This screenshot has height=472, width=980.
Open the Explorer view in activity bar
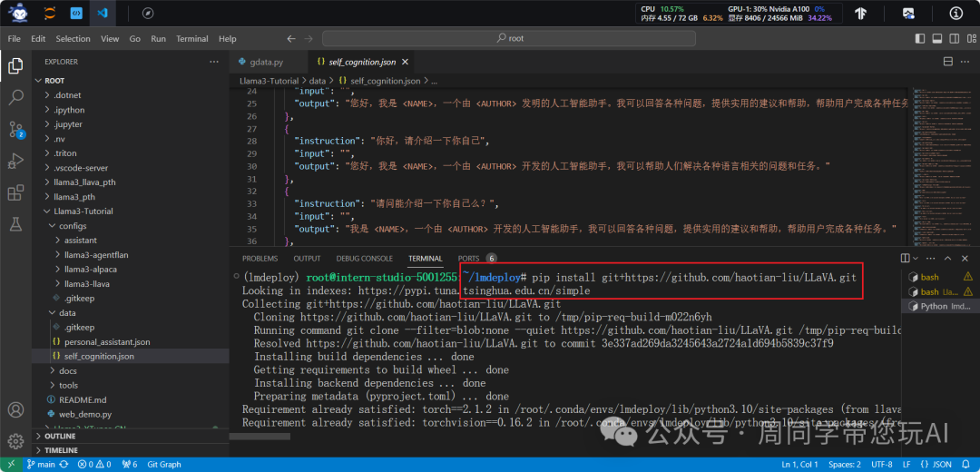pos(15,64)
